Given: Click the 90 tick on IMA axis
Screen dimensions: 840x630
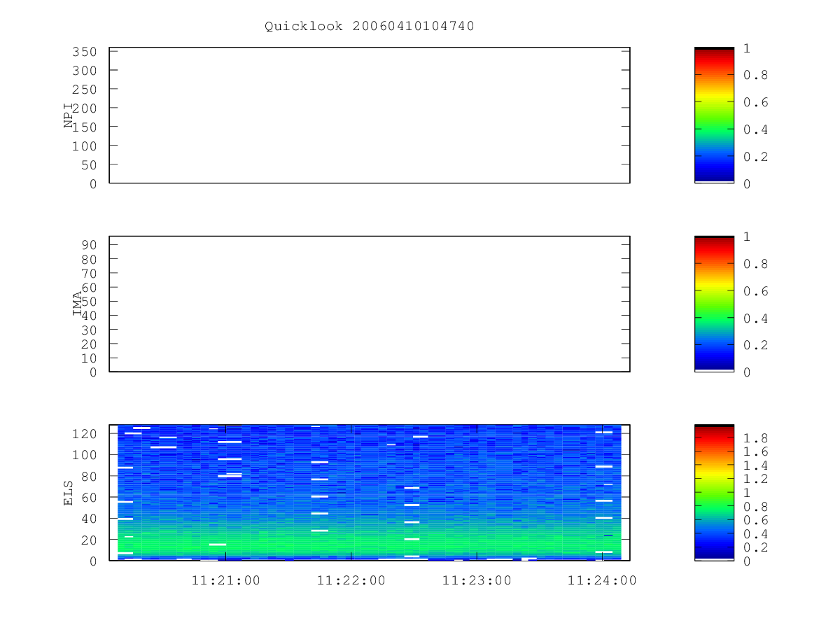Looking at the screenshot, I should [x=88, y=245].
